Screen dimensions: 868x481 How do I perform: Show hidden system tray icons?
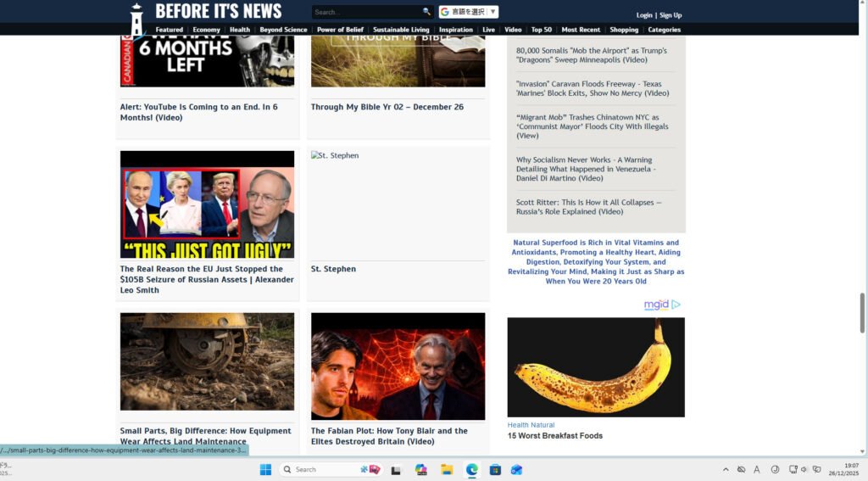[x=725, y=469]
